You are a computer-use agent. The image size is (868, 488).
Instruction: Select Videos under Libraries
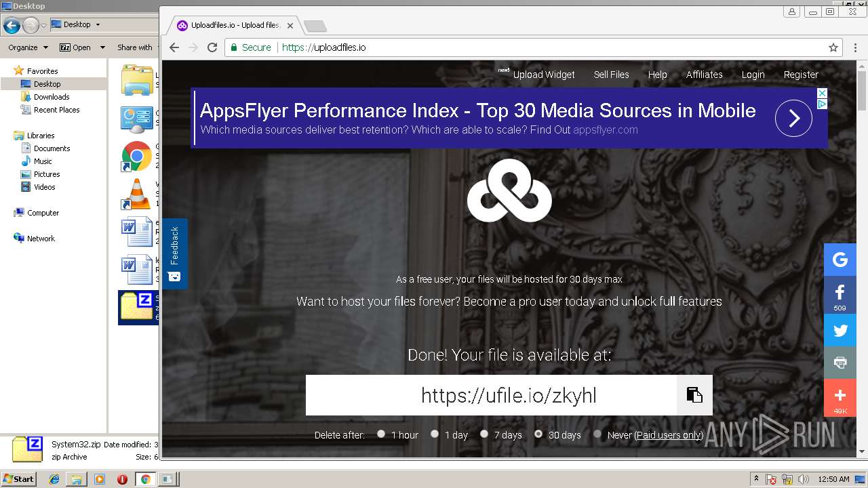pyautogui.click(x=45, y=187)
